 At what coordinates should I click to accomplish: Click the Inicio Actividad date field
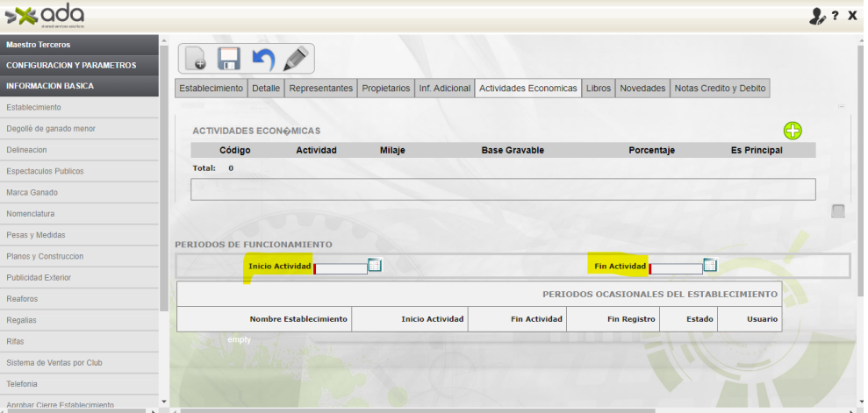[341, 267]
